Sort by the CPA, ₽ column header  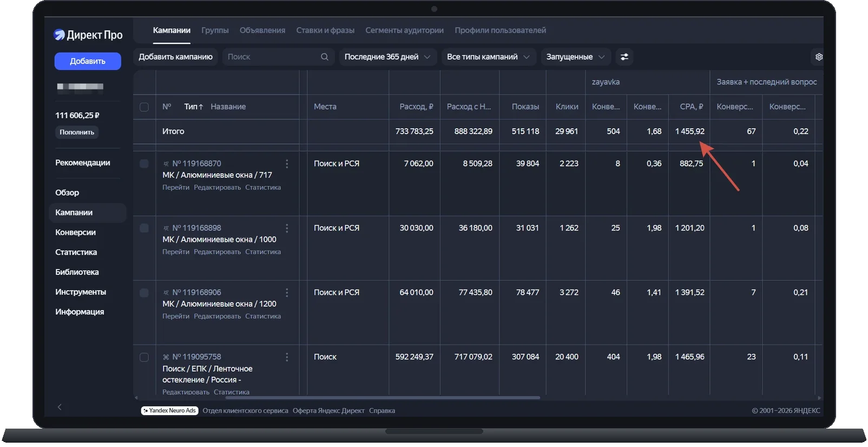coord(691,107)
